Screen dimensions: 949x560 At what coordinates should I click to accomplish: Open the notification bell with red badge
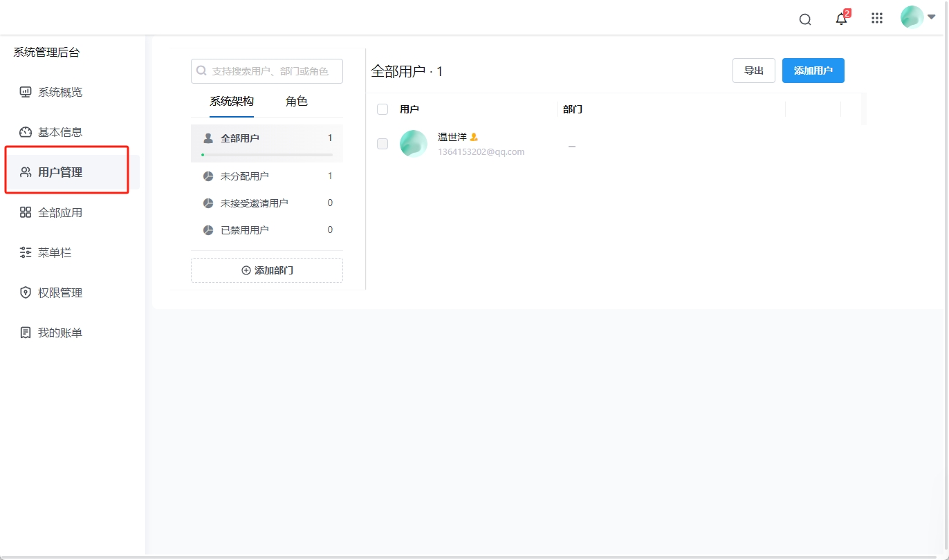pyautogui.click(x=840, y=19)
